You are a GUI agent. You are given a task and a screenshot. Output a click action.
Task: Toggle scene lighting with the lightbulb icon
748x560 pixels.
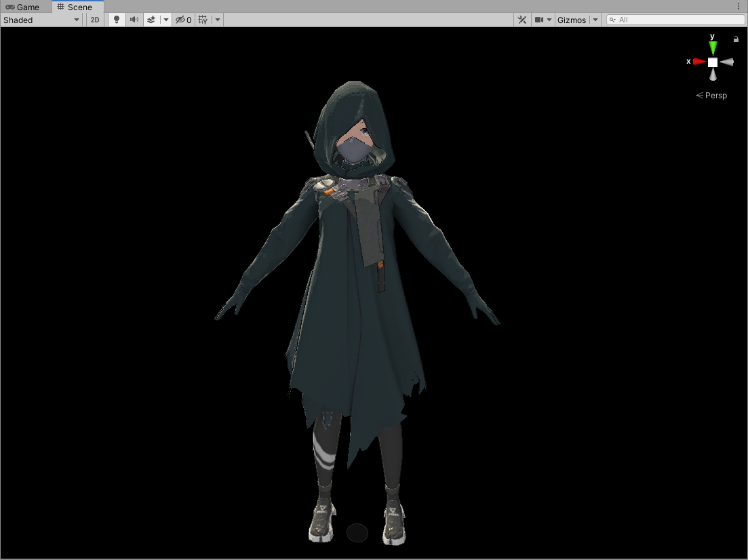pos(117,20)
